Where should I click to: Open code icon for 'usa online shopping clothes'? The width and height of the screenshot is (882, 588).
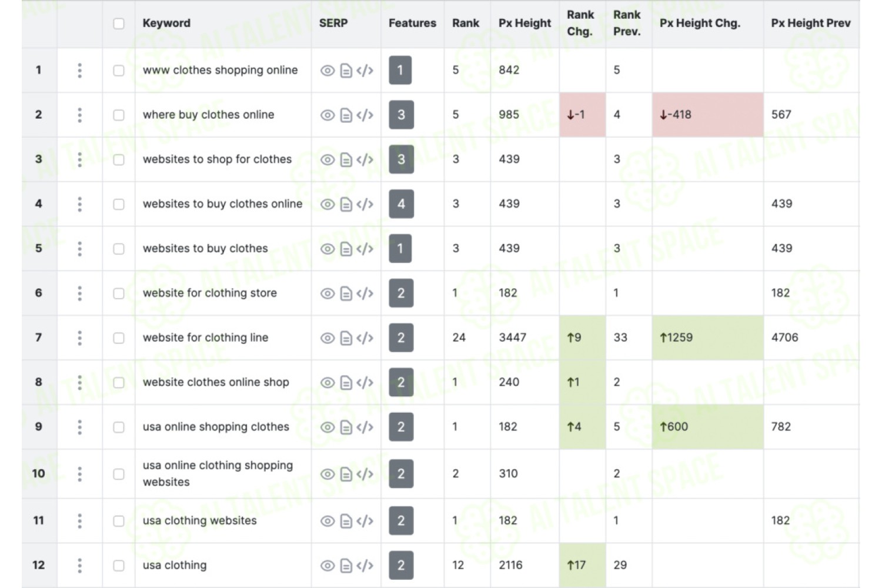click(x=365, y=427)
